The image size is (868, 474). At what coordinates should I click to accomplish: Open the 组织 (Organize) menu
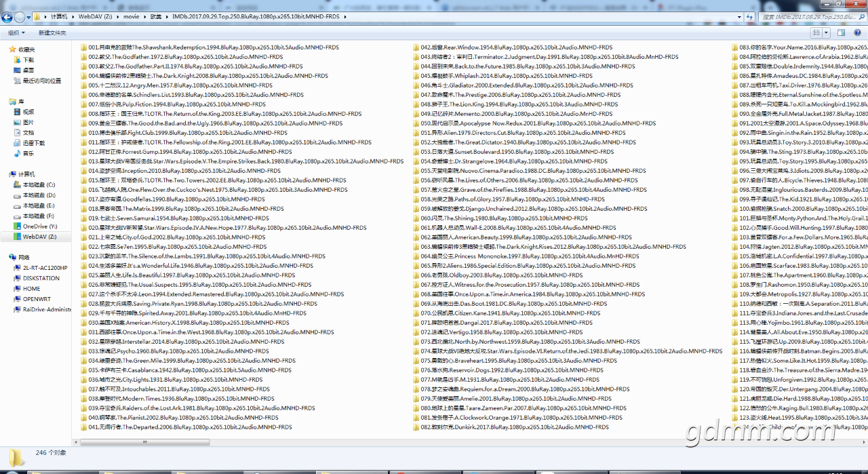pyautogui.click(x=16, y=33)
